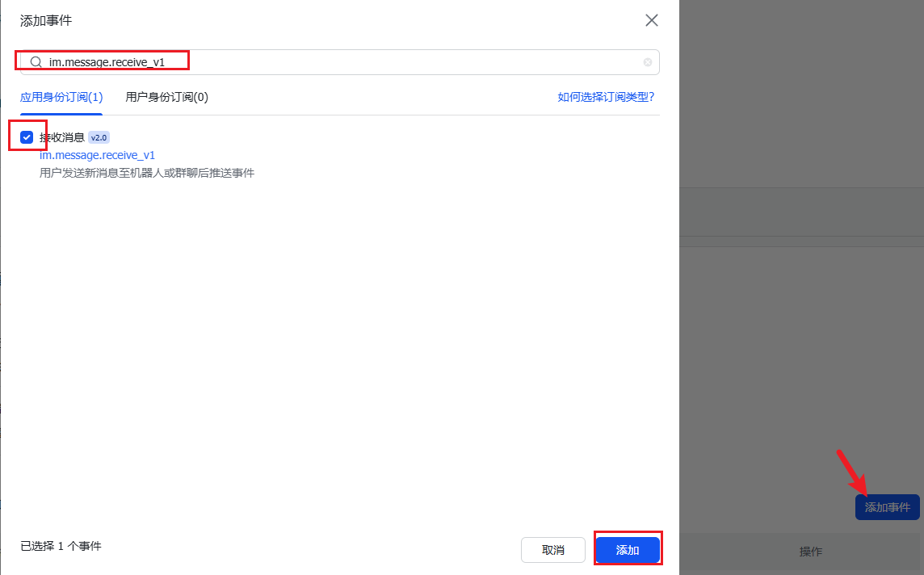Image resolution: width=924 pixels, height=575 pixels.
Task: Clear the search text with the circle-x icon
Action: [648, 62]
